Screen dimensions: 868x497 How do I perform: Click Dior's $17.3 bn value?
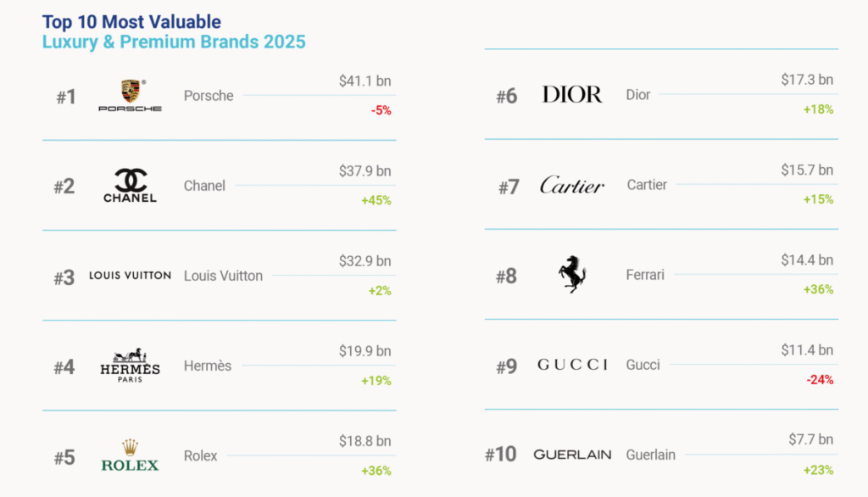point(807,81)
